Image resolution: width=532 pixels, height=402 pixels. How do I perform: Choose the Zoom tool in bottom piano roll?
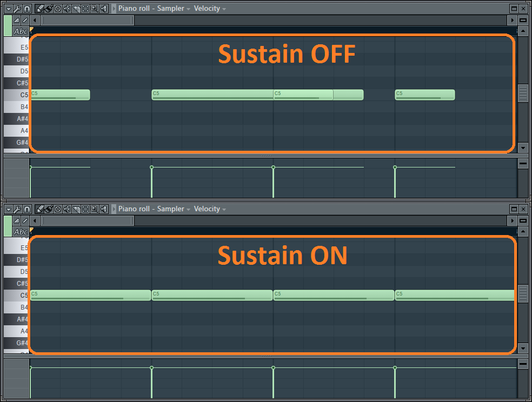point(95,209)
